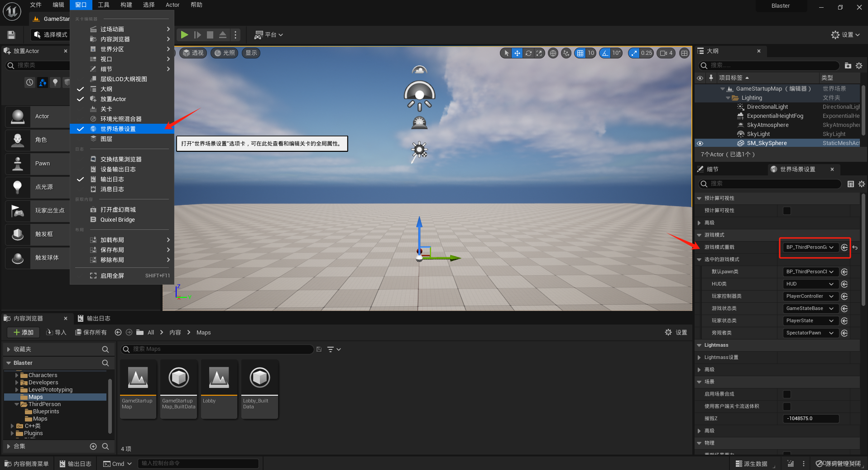Select DirectionalLight in Outliner
The height and width of the screenshot is (470, 868).
(x=767, y=107)
